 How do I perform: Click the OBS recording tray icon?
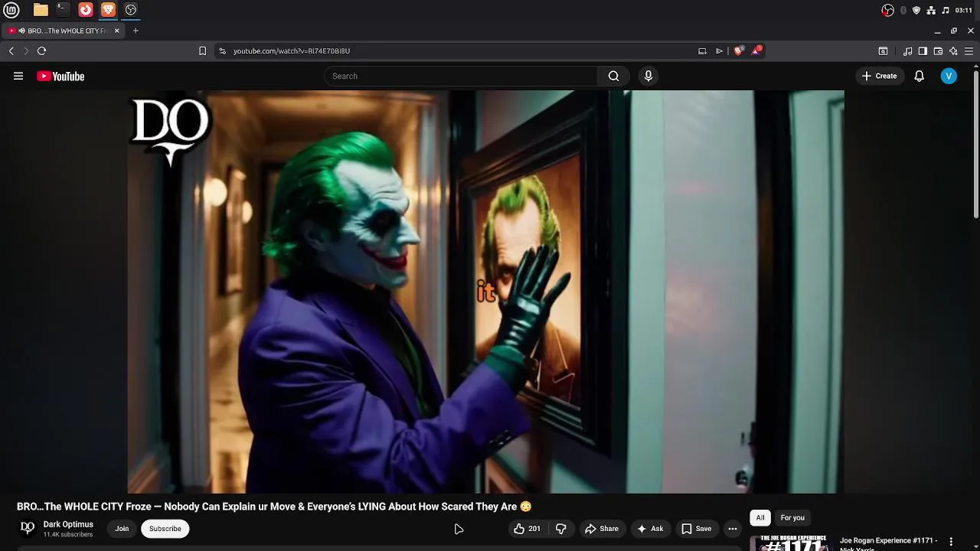888,10
